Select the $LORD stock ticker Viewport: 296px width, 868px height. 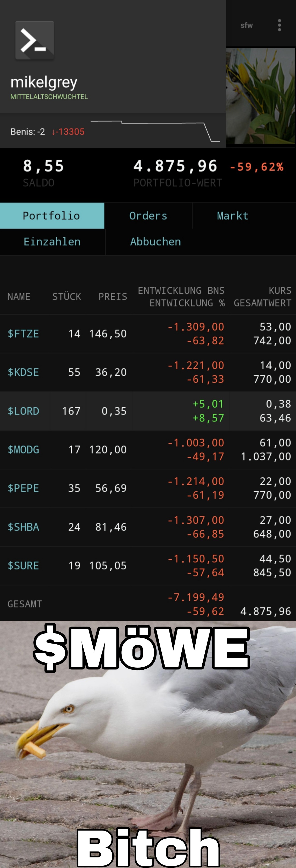pos(23,411)
